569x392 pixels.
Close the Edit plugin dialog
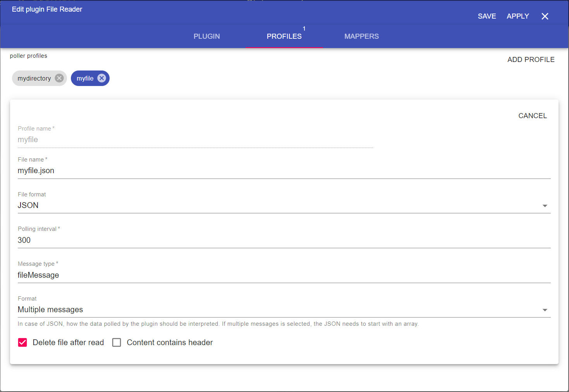(545, 16)
